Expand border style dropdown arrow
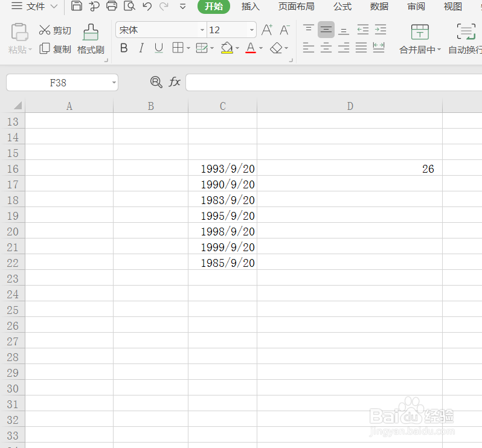 click(x=188, y=48)
